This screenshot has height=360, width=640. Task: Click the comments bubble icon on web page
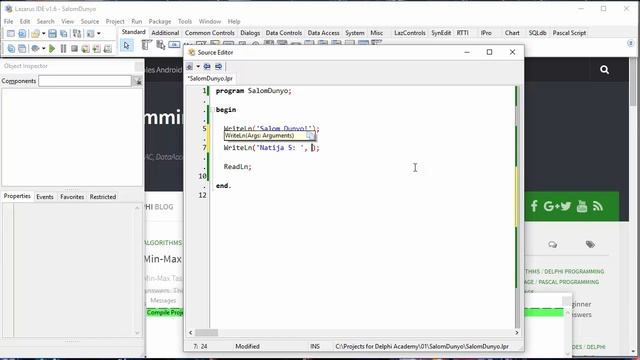tap(553, 244)
